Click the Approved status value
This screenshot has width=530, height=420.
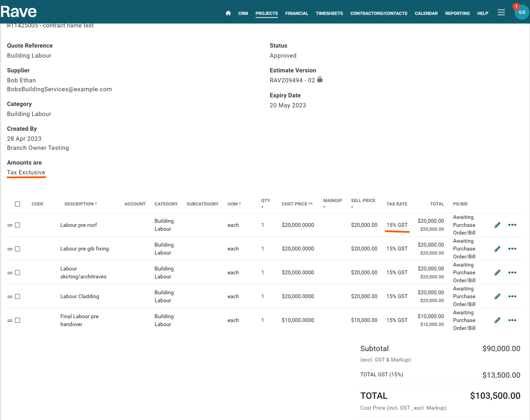pos(283,56)
